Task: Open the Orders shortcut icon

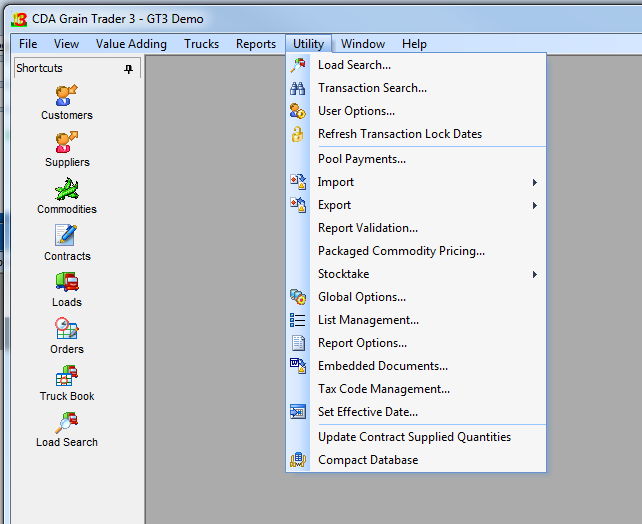Action: [x=67, y=329]
